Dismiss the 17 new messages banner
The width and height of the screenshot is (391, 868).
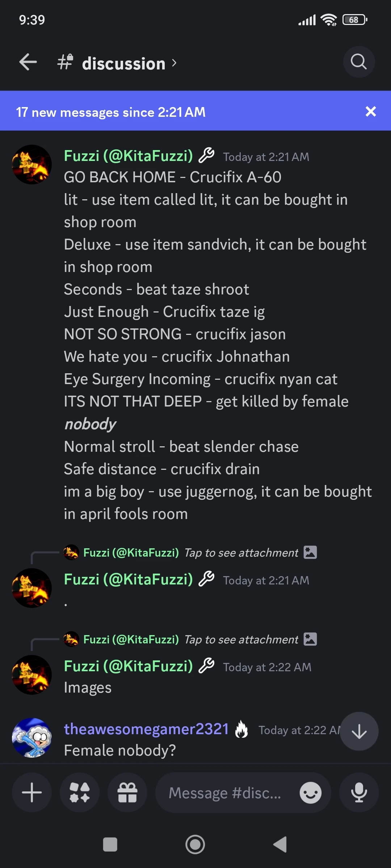point(371,111)
